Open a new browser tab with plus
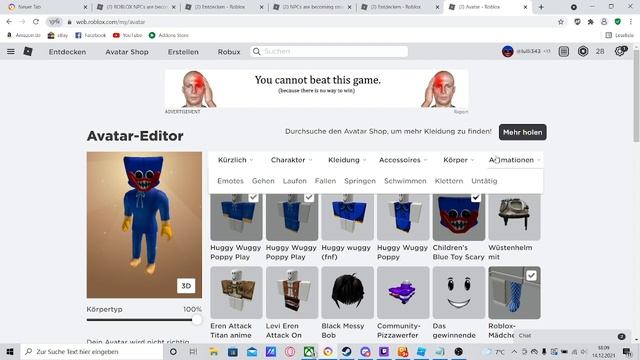This screenshot has height=360, width=640. point(541,7)
